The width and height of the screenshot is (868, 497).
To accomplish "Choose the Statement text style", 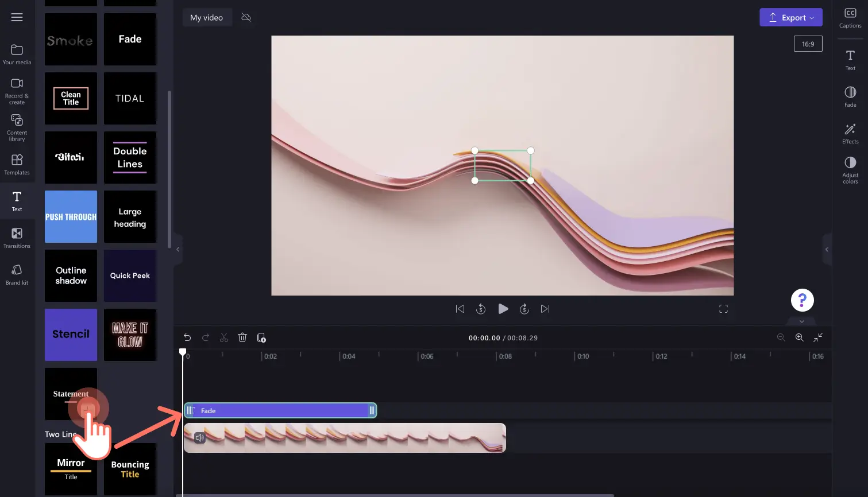I will click(71, 394).
